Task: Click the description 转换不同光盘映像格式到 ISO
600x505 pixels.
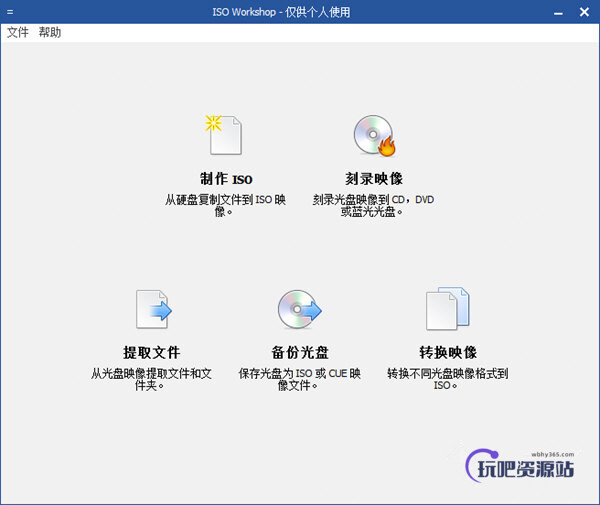Action: pos(448,379)
